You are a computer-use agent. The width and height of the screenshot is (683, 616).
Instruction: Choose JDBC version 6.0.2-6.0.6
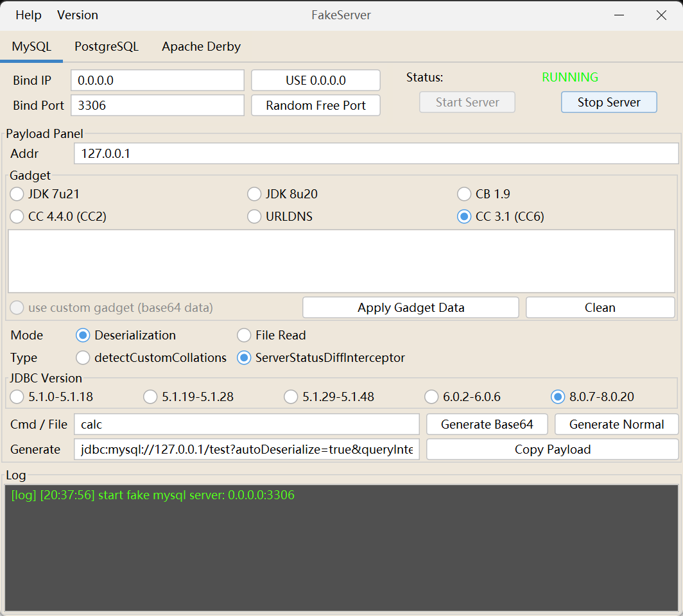click(x=463, y=397)
